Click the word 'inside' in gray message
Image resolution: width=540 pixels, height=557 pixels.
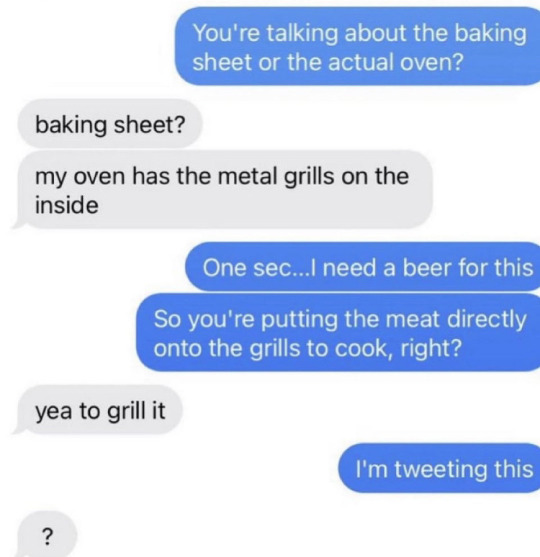(66, 205)
